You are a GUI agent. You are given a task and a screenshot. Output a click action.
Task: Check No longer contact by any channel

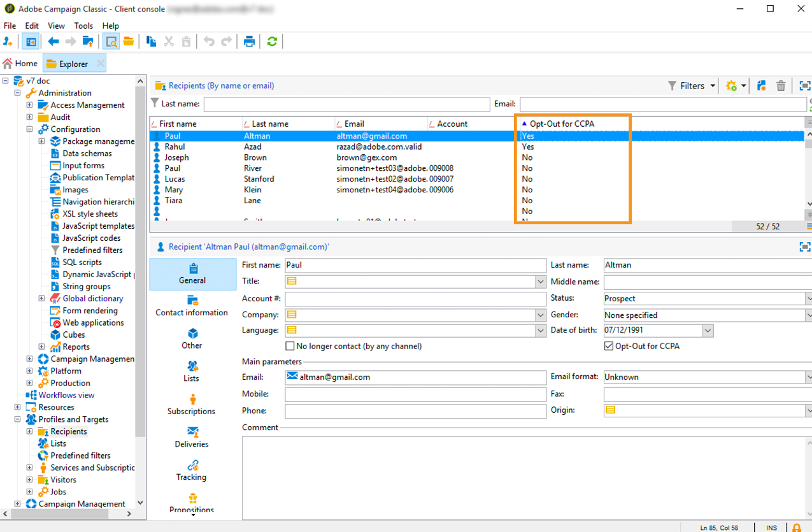click(290, 347)
